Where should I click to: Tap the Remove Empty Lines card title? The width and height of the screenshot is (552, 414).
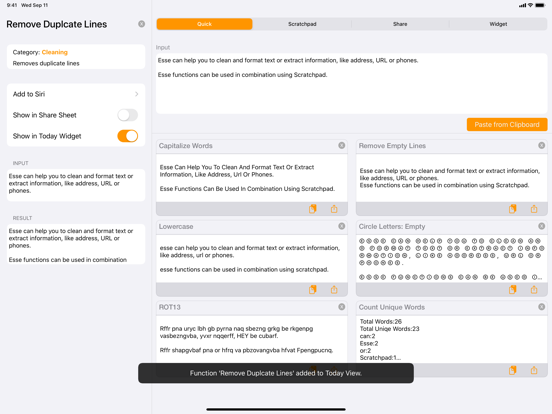(392, 146)
